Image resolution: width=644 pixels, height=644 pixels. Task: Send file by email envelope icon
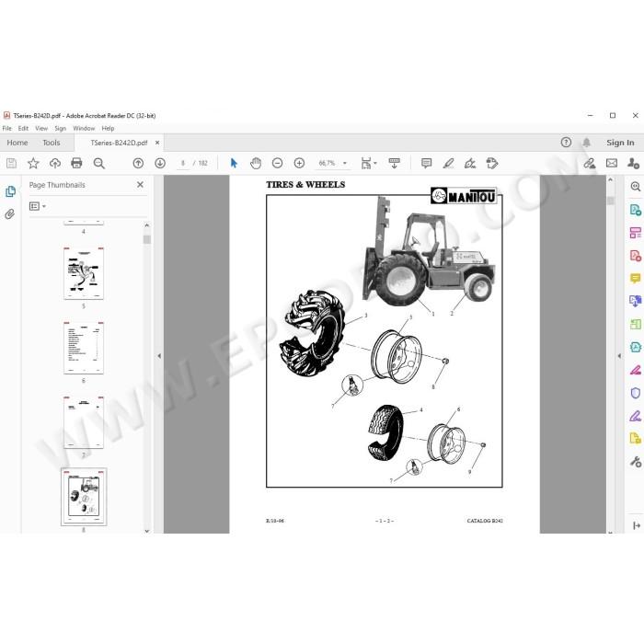[612, 163]
